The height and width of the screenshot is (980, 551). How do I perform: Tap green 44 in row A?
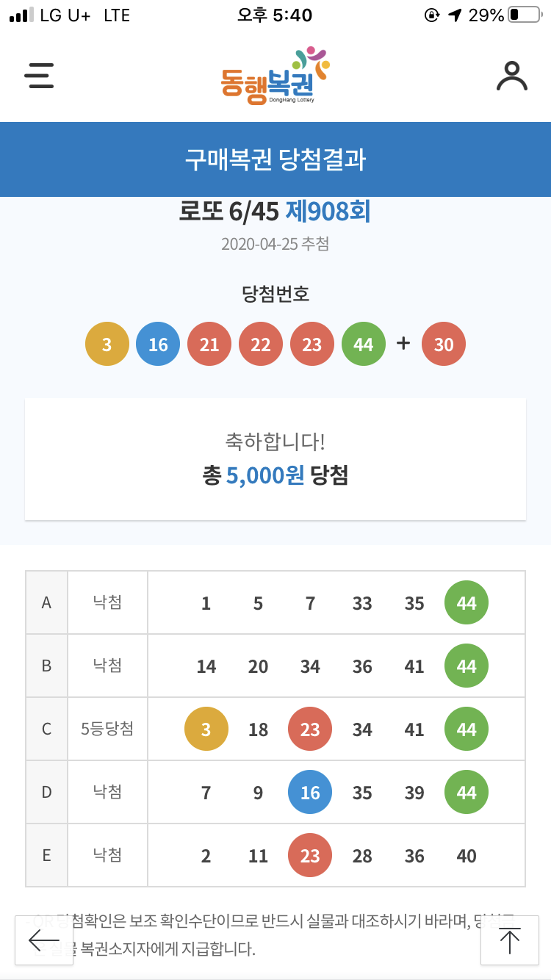point(467,603)
